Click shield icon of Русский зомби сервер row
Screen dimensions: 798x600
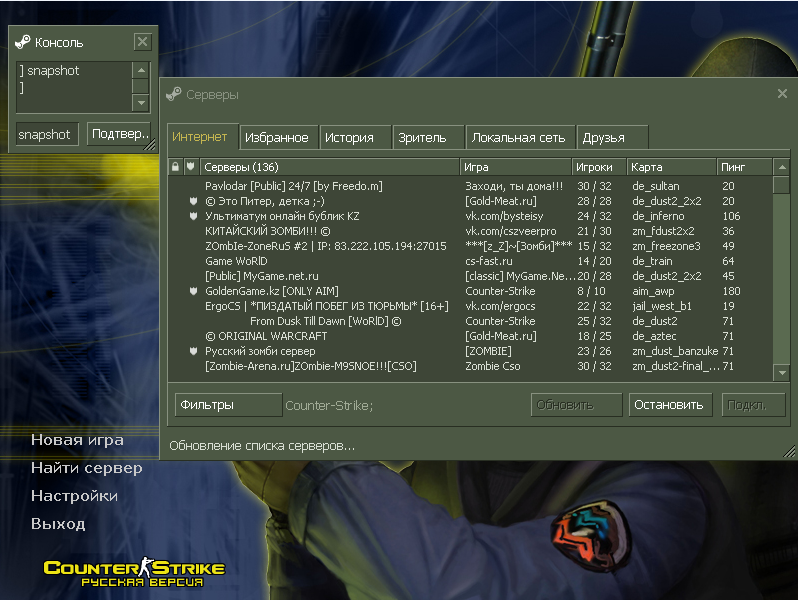pyautogui.click(x=193, y=351)
